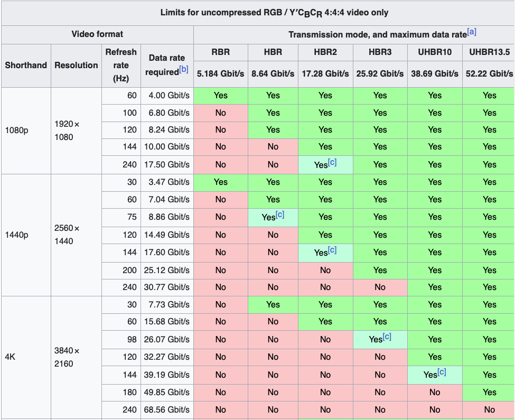Select the 1440p shorthand cell

coord(26,235)
